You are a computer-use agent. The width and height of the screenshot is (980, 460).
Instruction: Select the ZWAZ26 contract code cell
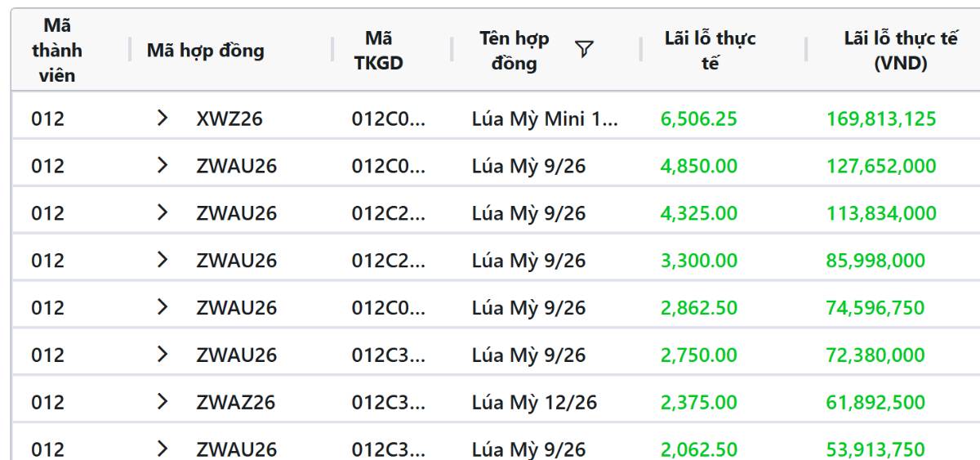(236, 403)
